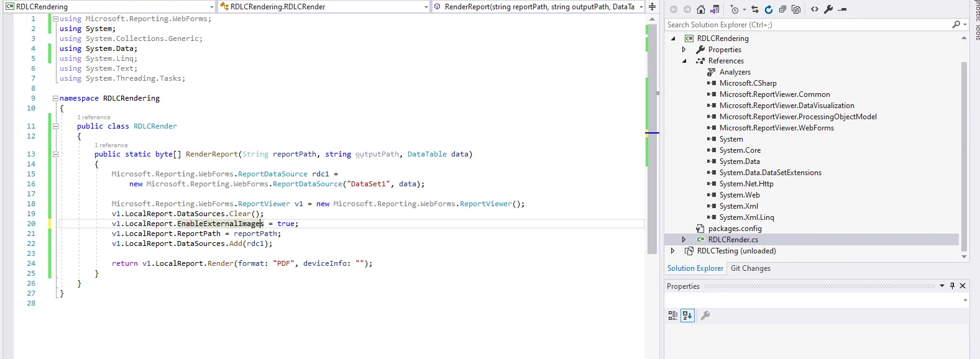This screenshot has height=359, width=980.
Task: Open Properties via the wrench icon
Action: click(x=828, y=9)
